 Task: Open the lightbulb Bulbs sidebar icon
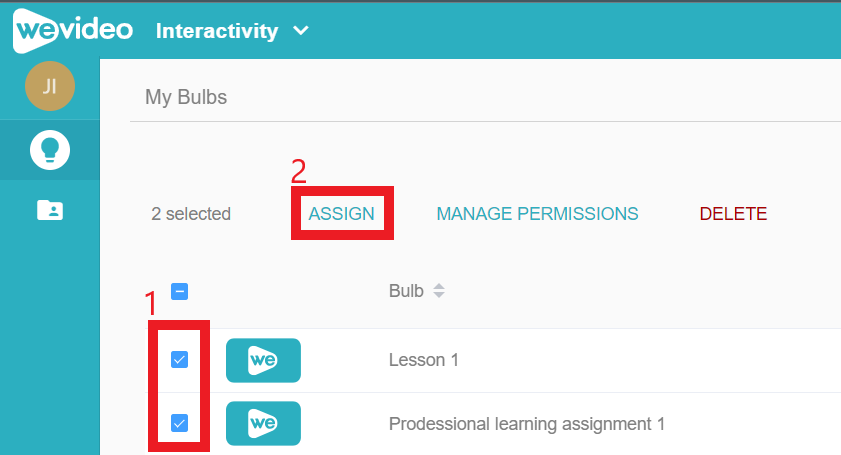coord(50,150)
